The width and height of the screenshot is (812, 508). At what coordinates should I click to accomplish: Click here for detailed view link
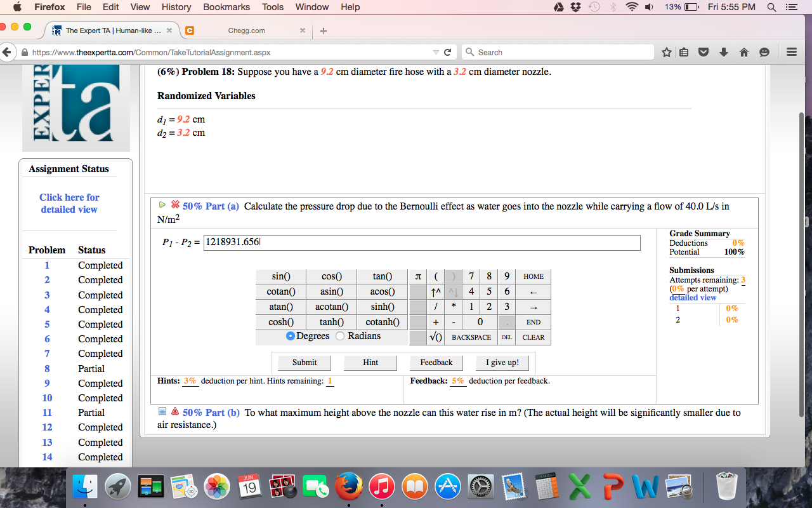(69, 203)
